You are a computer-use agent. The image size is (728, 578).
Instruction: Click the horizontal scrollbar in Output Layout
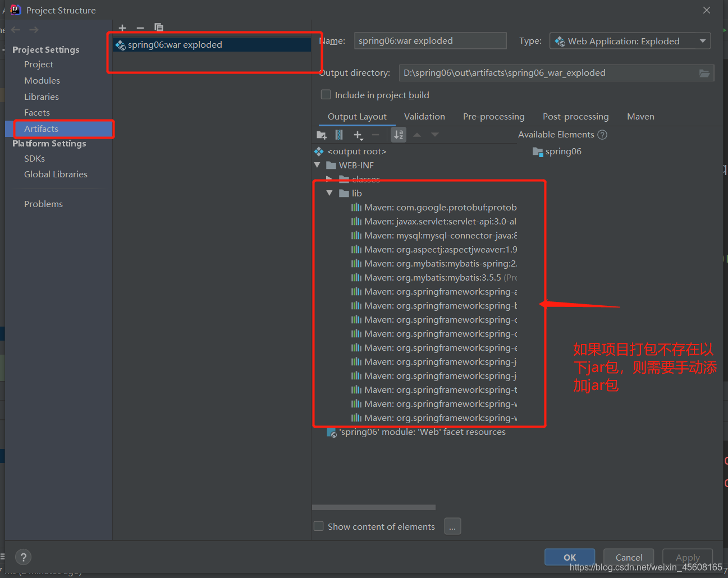(374, 507)
